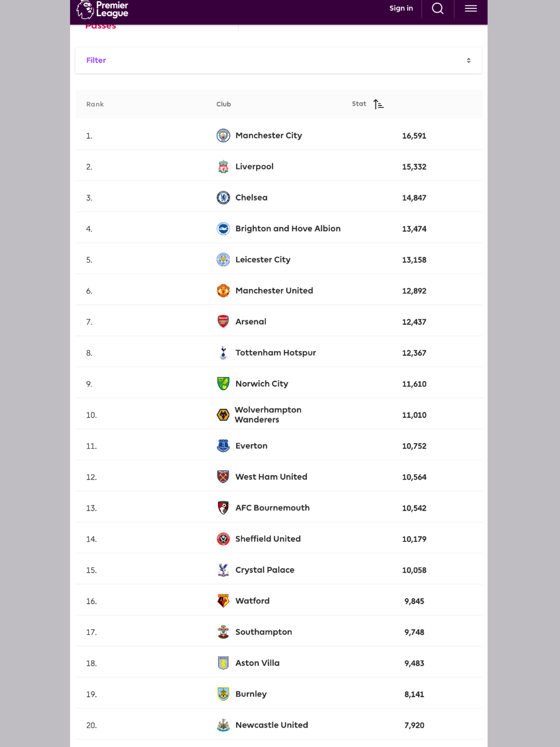Open the search magnifier icon
Screen dimensions: 560x747
click(437, 8)
